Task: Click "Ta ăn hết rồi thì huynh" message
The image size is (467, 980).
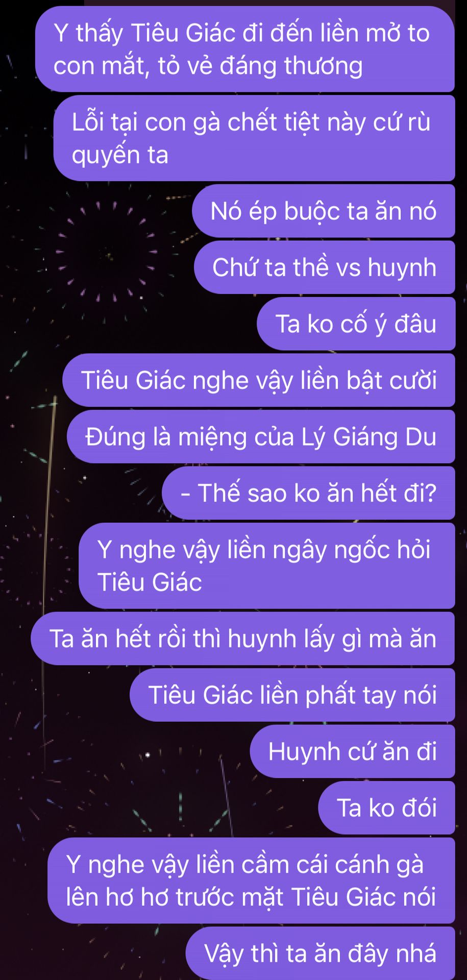Action: pyautogui.click(x=243, y=639)
